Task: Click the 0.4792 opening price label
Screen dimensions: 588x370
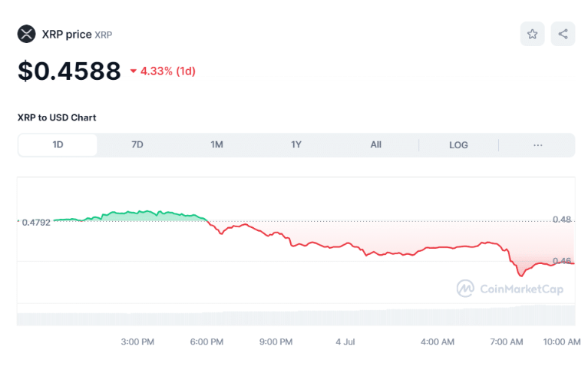Action: pos(35,222)
